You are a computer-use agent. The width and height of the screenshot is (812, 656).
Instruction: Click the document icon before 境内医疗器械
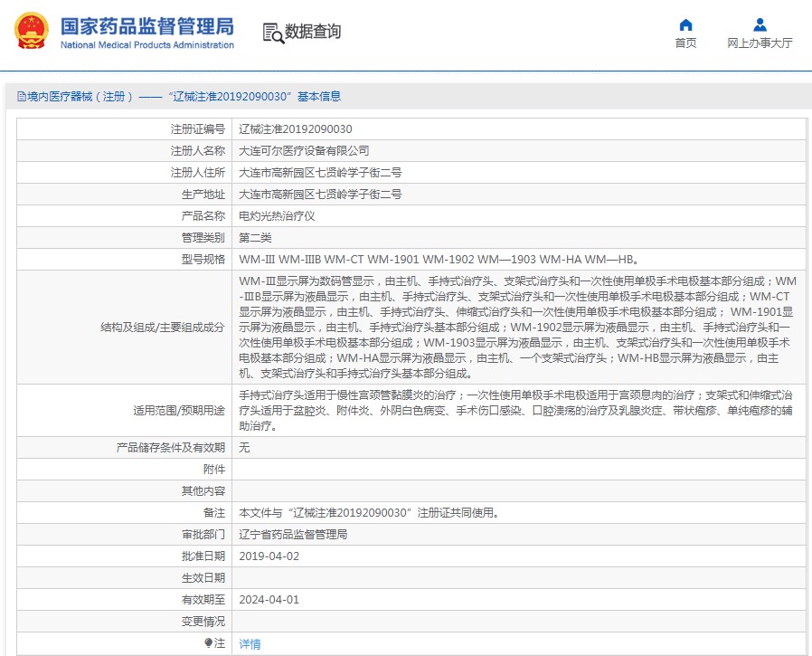(x=21, y=97)
